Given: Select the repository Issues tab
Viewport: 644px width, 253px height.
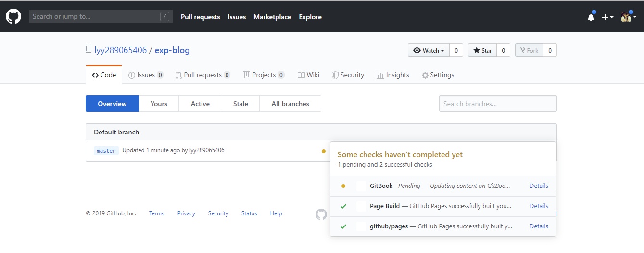Looking at the screenshot, I should point(146,75).
